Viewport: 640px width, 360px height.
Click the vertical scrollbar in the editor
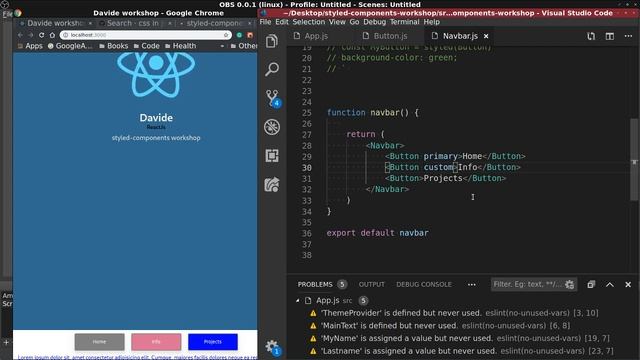(x=634, y=160)
